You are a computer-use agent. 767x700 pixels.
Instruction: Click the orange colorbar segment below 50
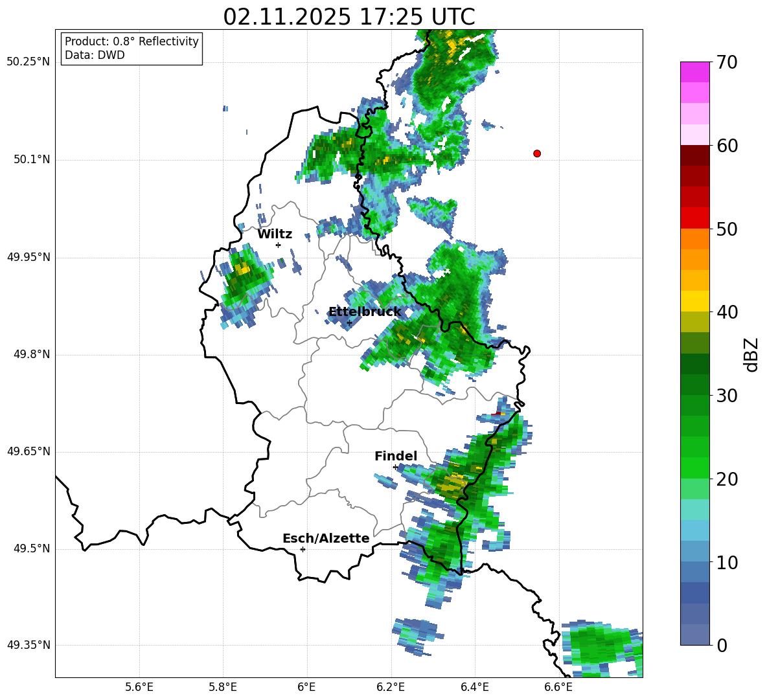(x=694, y=238)
